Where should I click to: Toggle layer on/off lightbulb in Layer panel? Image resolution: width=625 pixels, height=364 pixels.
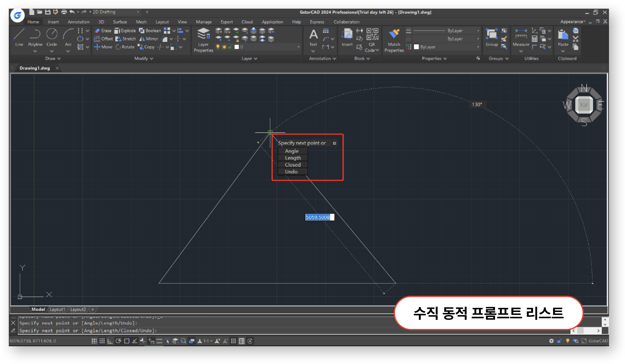[218, 47]
